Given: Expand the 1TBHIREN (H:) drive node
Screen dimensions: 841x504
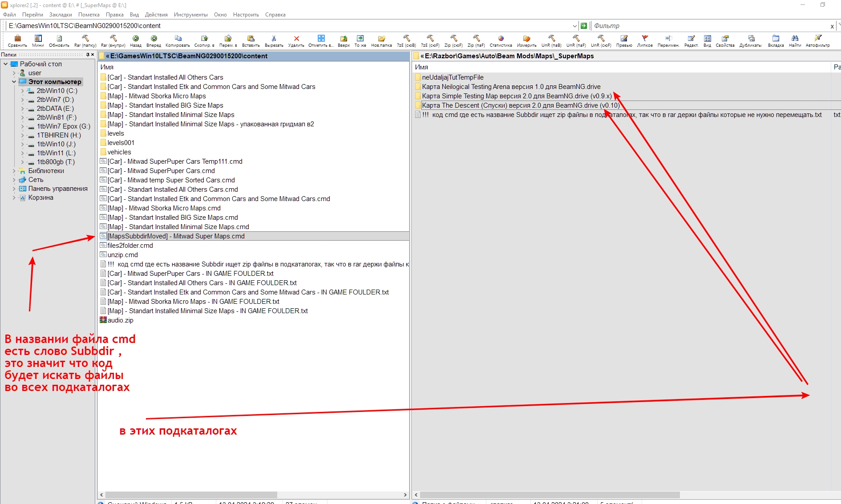Looking at the screenshot, I should [22, 135].
